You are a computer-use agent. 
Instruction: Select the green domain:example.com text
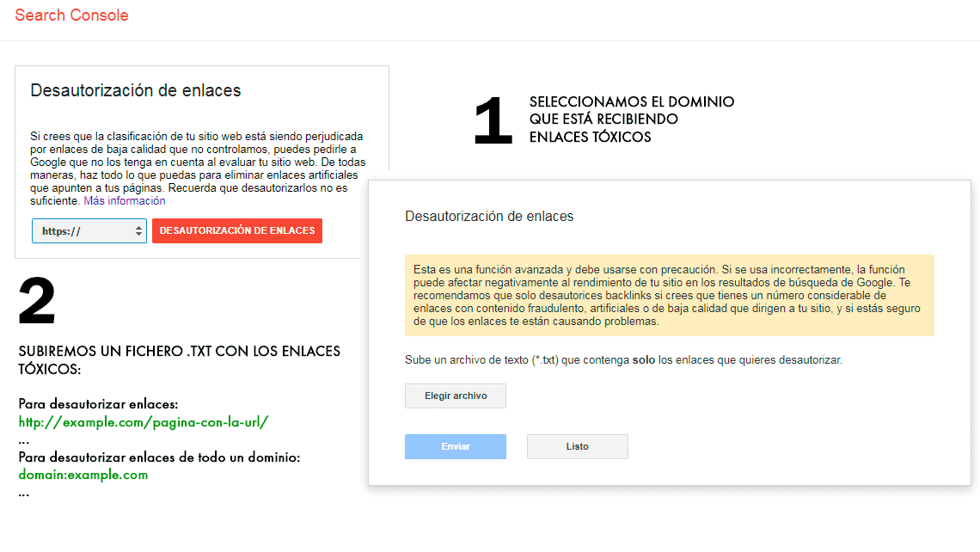pyautogui.click(x=83, y=475)
